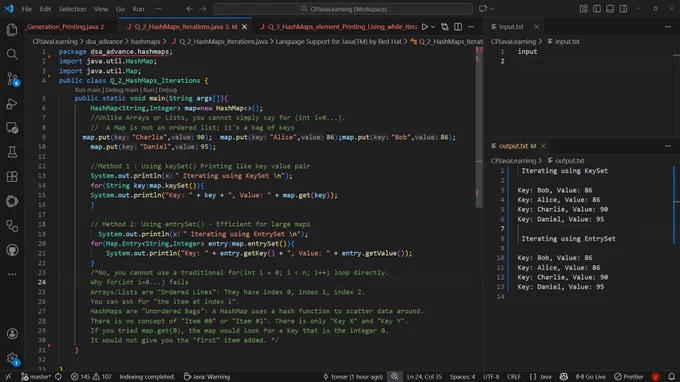Close the output.txt tab

coord(543,146)
